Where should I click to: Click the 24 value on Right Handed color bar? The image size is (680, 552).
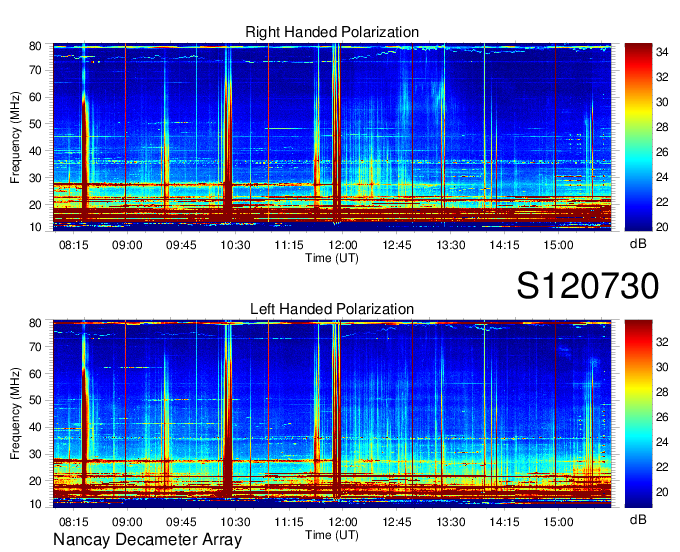pyautogui.click(x=662, y=177)
